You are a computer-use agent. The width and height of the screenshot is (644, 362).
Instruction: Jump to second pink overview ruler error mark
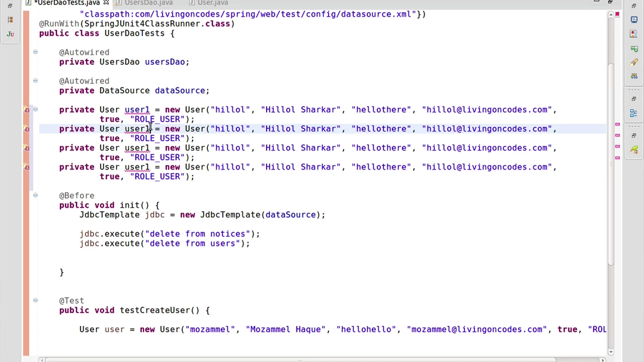[x=617, y=135]
